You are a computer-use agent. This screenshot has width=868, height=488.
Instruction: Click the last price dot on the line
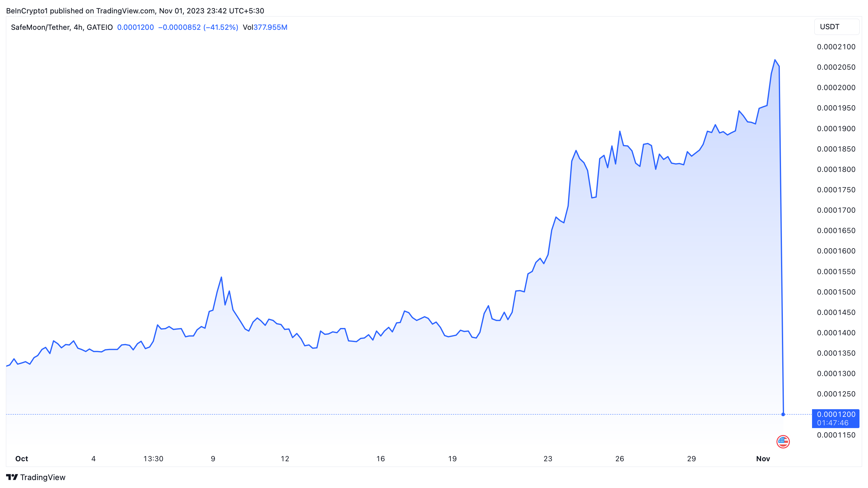point(783,414)
